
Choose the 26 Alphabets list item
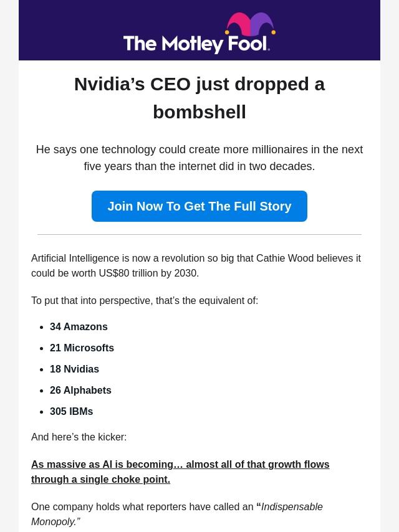click(x=80, y=390)
